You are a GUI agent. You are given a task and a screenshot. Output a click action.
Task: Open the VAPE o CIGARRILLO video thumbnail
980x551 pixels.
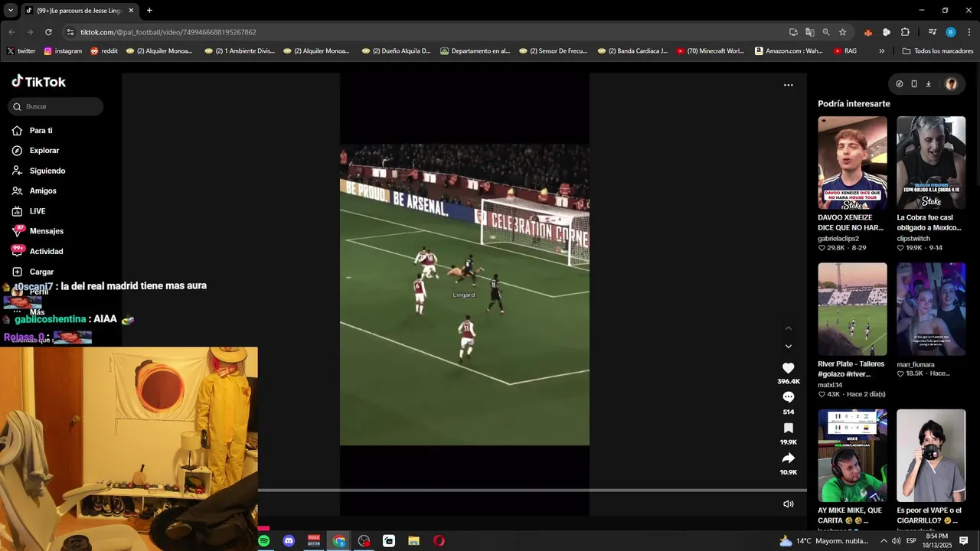point(931,455)
